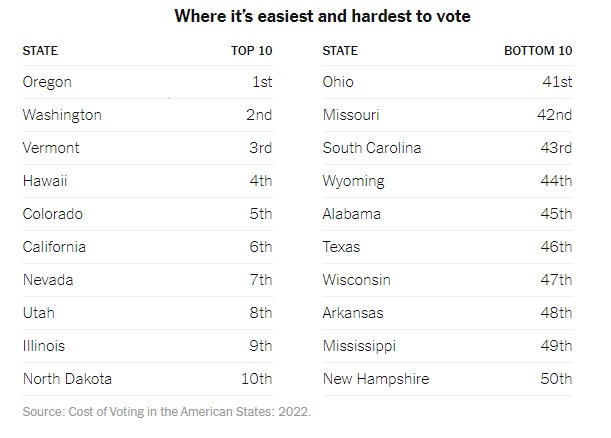
Task: Click the Oregon state row
Action: pos(47,82)
